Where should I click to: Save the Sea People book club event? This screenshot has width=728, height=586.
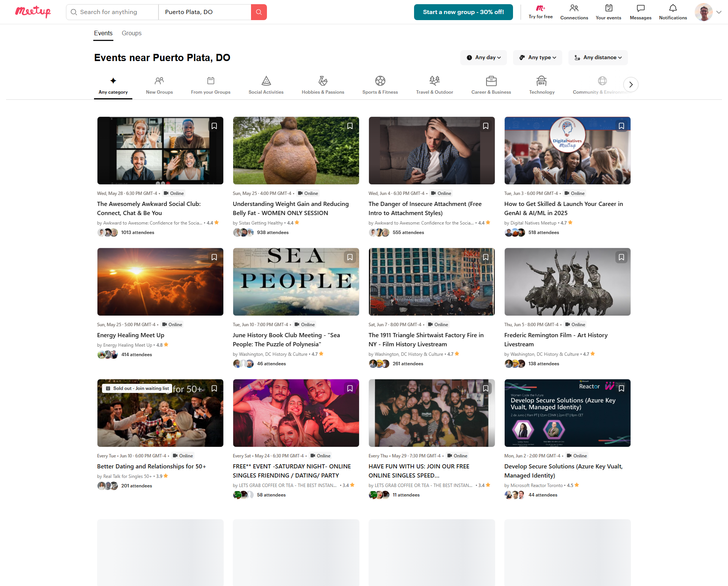pyautogui.click(x=350, y=257)
